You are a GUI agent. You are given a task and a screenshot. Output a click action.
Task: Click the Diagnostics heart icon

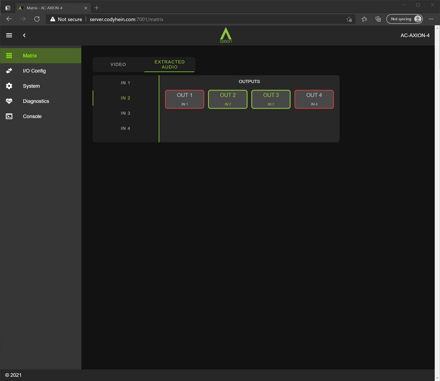click(9, 101)
